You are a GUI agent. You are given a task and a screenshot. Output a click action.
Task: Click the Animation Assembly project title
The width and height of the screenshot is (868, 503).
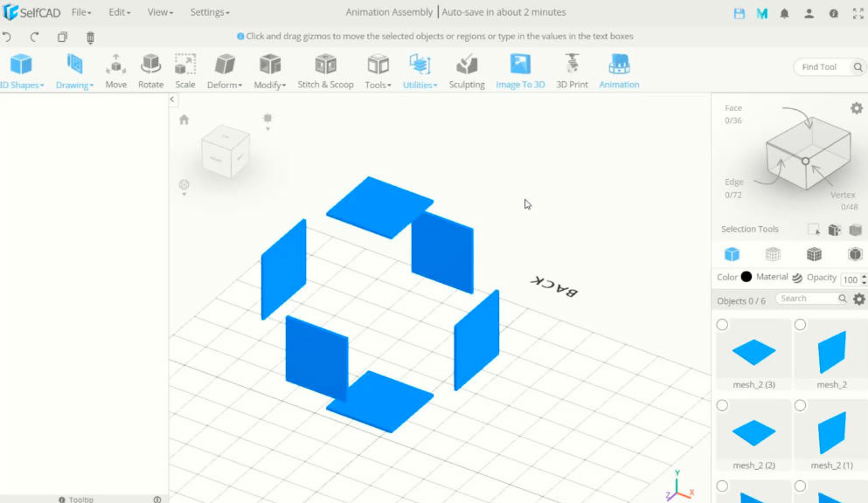(x=389, y=12)
